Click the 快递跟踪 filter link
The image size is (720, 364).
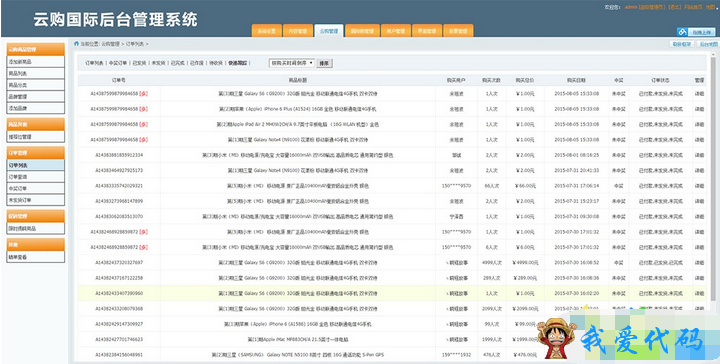tap(237, 63)
